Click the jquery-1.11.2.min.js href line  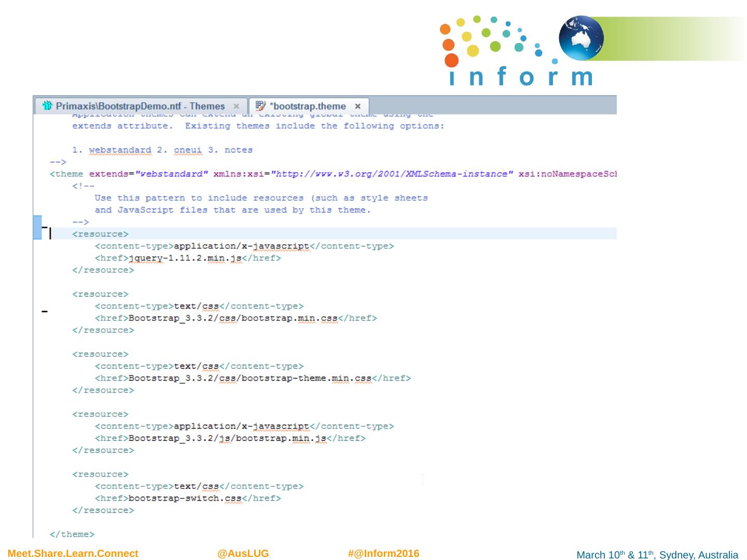tap(188, 258)
